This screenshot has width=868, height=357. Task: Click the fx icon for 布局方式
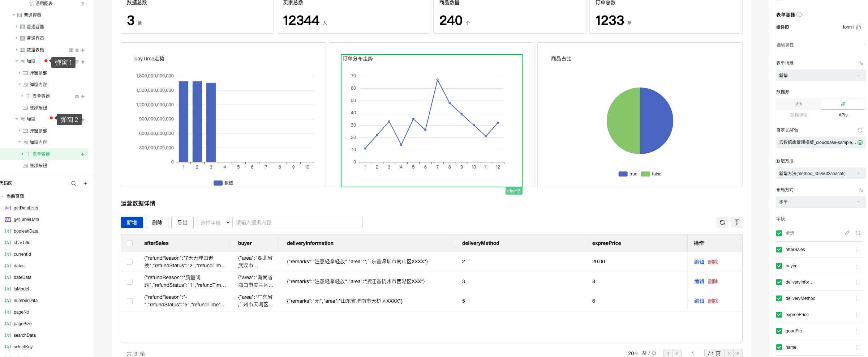pyautogui.click(x=861, y=190)
